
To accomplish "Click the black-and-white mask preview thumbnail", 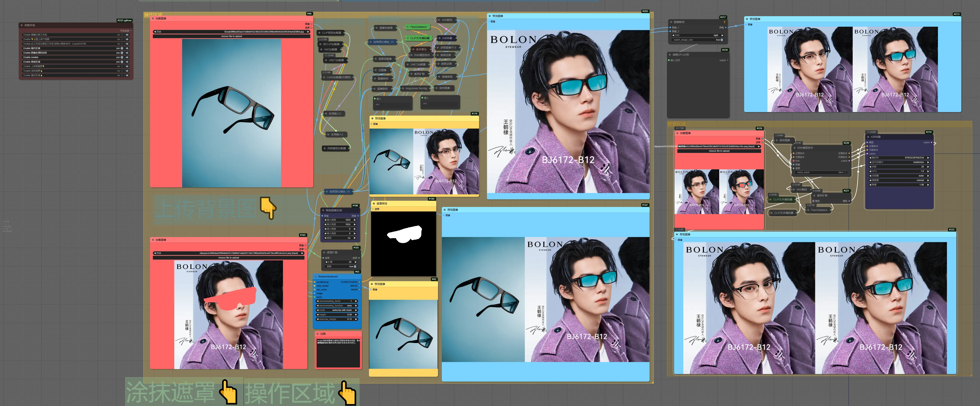I will pyautogui.click(x=404, y=244).
